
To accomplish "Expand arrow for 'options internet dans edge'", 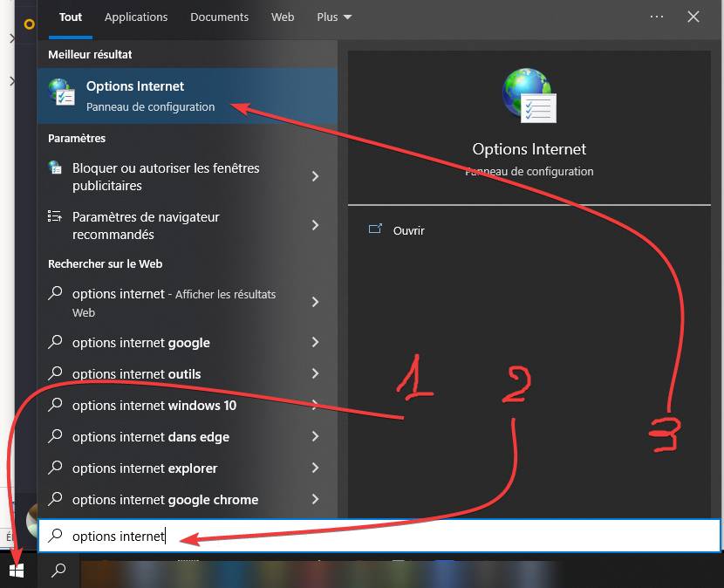I will [x=316, y=436].
